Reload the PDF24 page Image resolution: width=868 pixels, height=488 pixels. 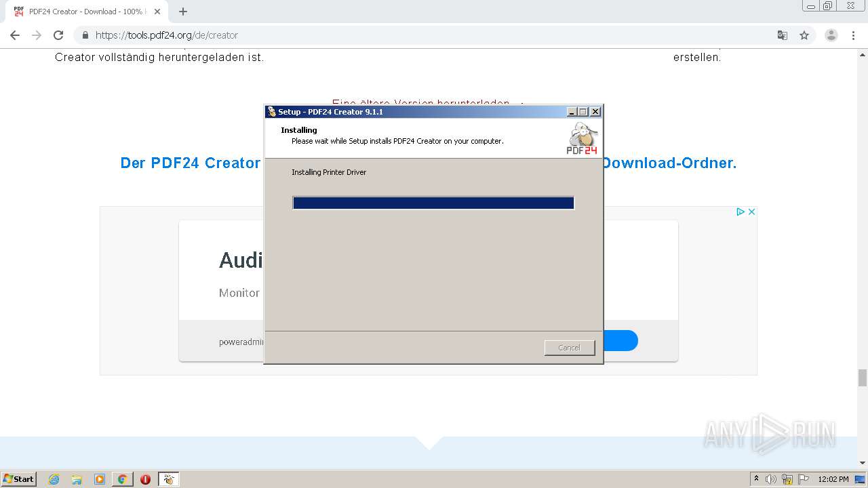coord(58,35)
